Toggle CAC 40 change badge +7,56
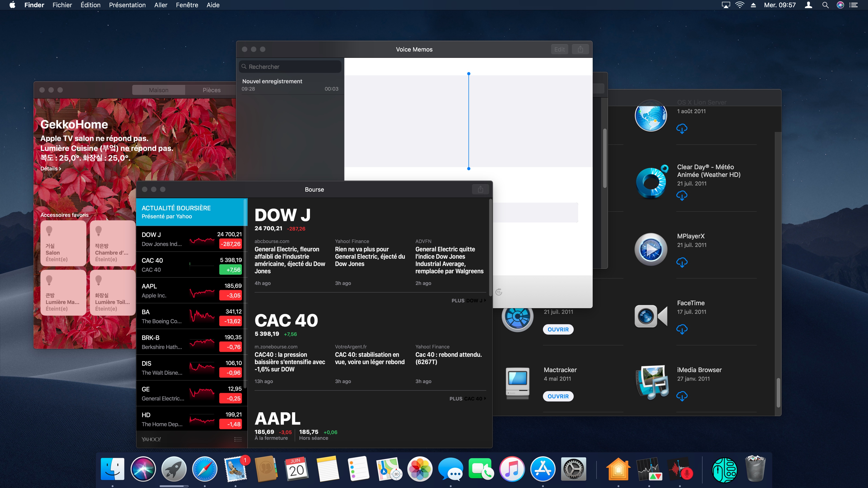The height and width of the screenshot is (488, 868). 231,270
